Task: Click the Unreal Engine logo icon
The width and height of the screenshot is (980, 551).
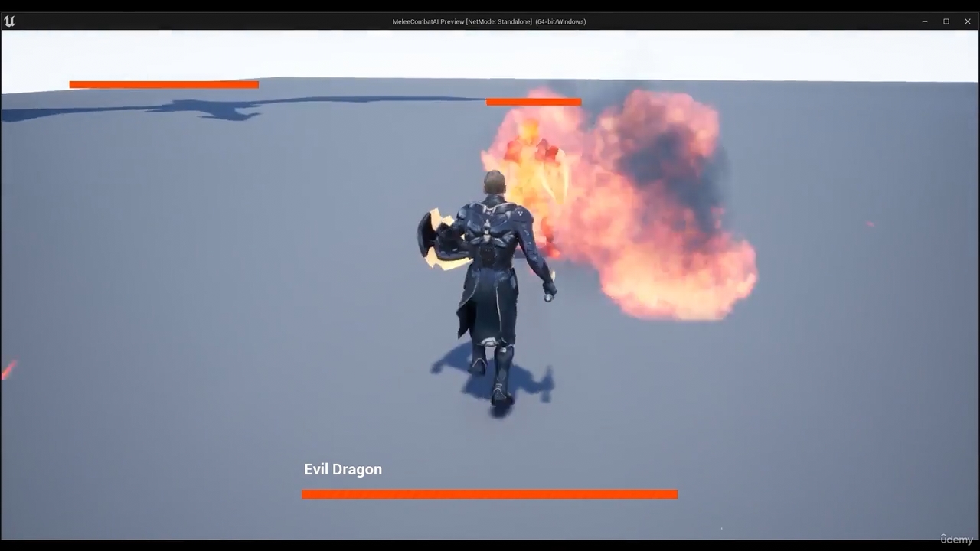Action: 9,21
